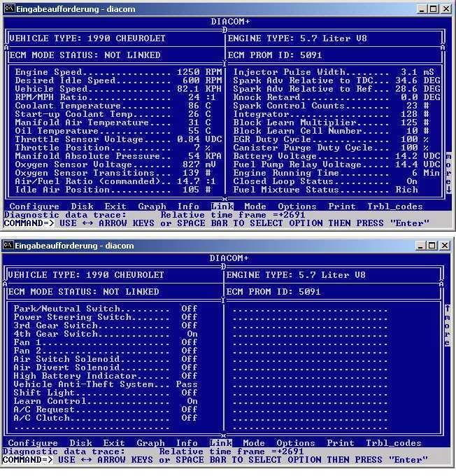Choose Exit in bottom window menu
The width and height of the screenshot is (456, 476).
point(114,443)
